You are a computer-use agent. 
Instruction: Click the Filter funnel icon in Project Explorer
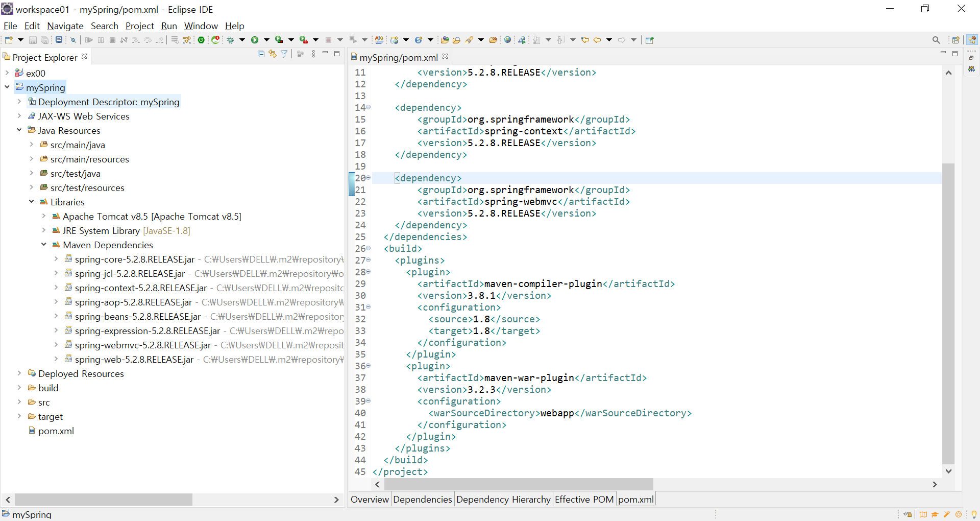coord(284,54)
